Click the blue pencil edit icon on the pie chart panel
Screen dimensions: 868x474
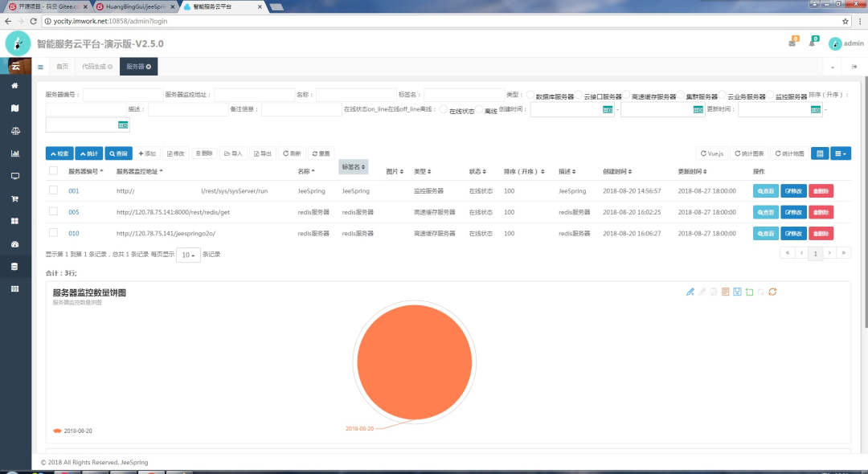tap(690, 292)
